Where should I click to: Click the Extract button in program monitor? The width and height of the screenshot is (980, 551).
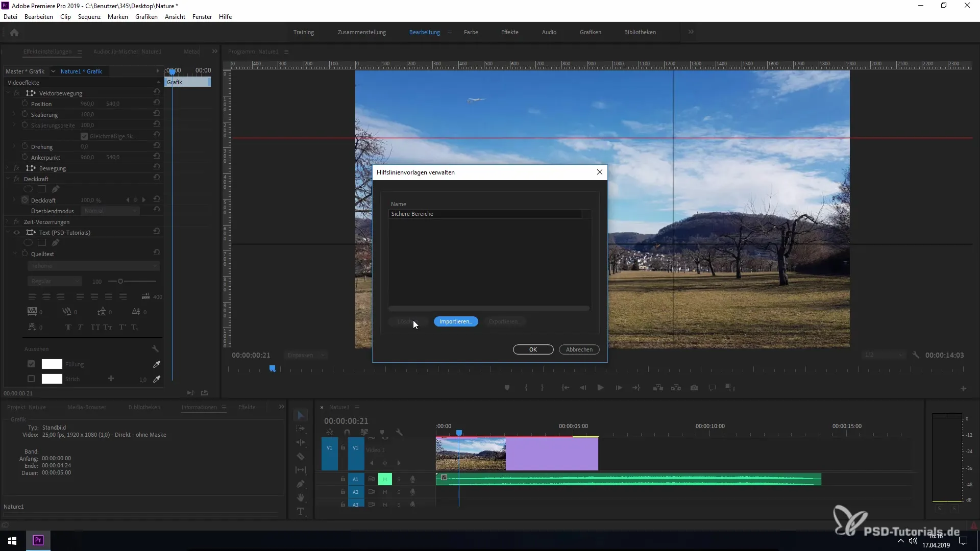(676, 388)
